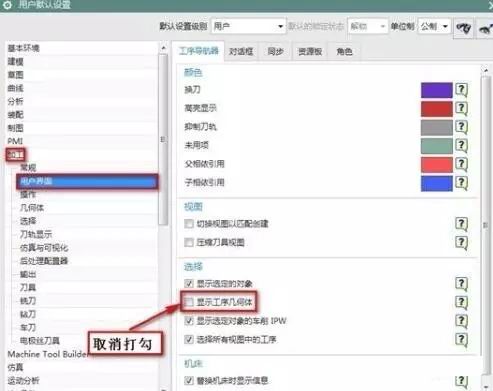Viewport: 493px width, 391px height.
Task: Pick color for 换刀 purple swatch
Action: (437, 90)
